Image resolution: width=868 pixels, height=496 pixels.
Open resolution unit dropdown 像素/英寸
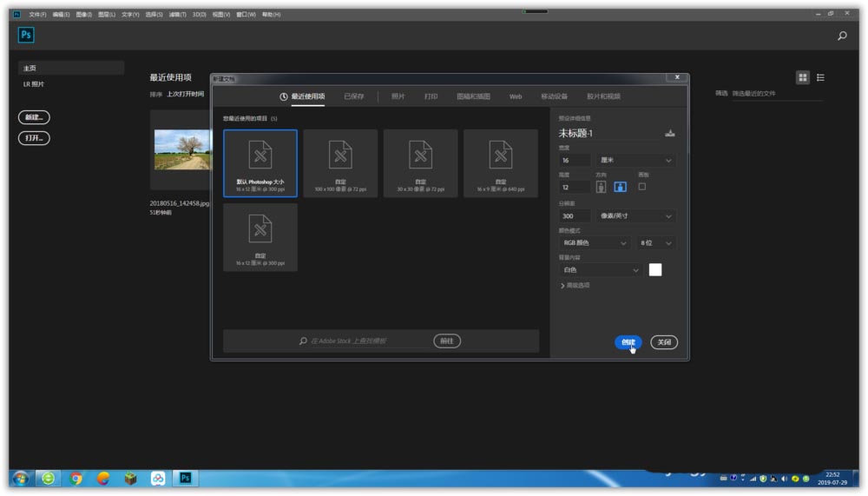coord(635,216)
